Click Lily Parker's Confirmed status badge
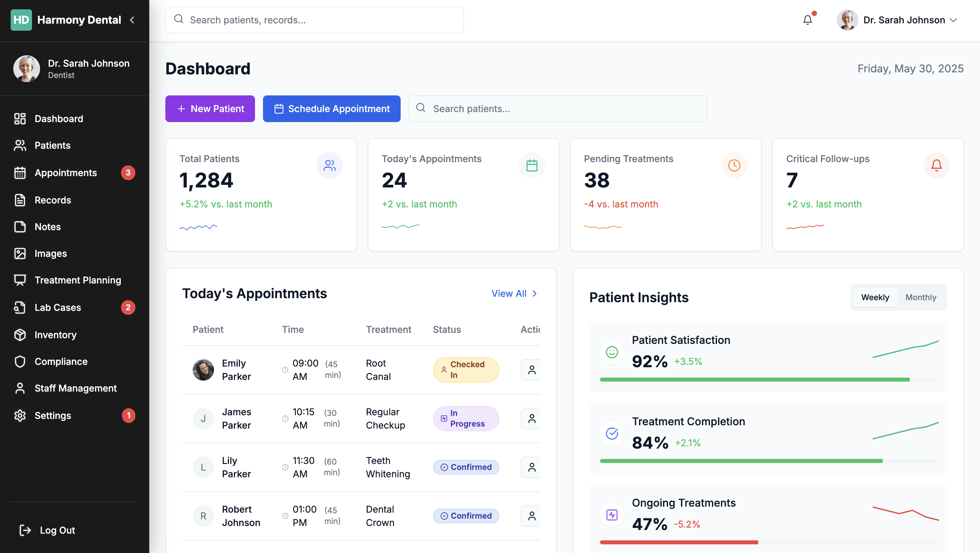The height and width of the screenshot is (553, 980). click(x=466, y=467)
